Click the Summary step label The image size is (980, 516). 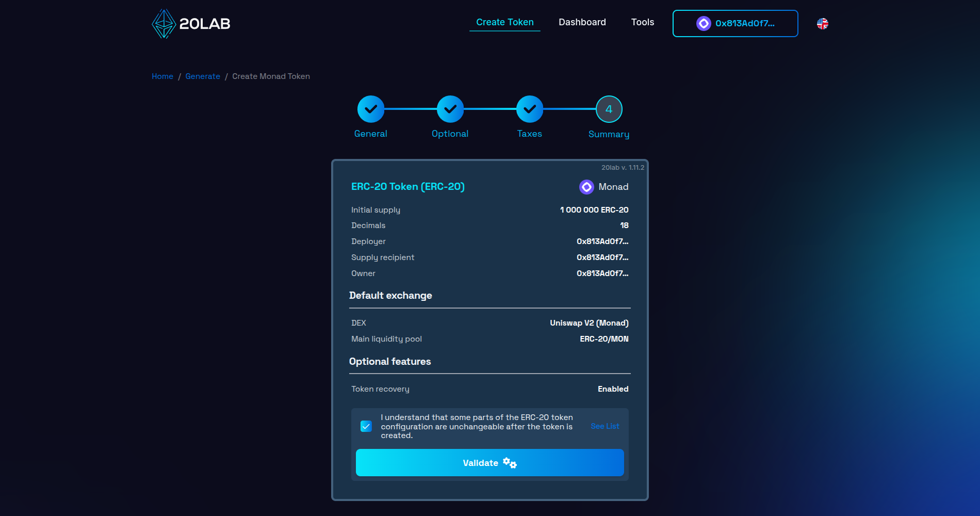pyautogui.click(x=609, y=134)
